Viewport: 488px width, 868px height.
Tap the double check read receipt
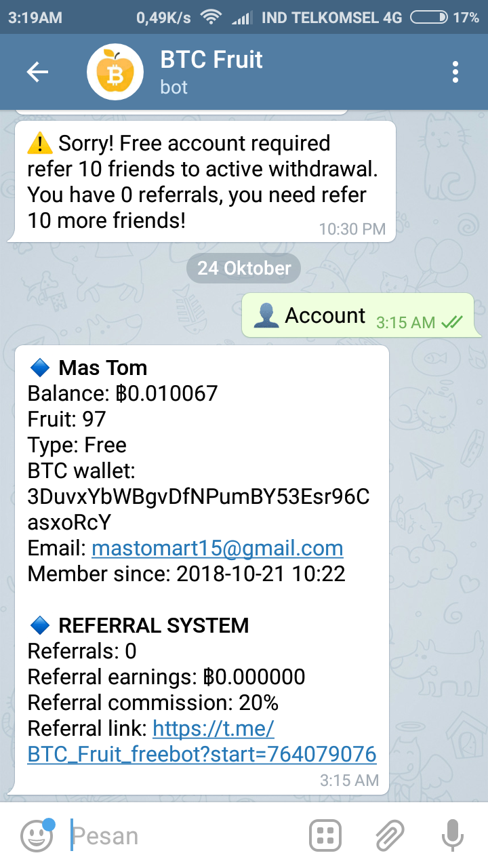[x=451, y=323]
